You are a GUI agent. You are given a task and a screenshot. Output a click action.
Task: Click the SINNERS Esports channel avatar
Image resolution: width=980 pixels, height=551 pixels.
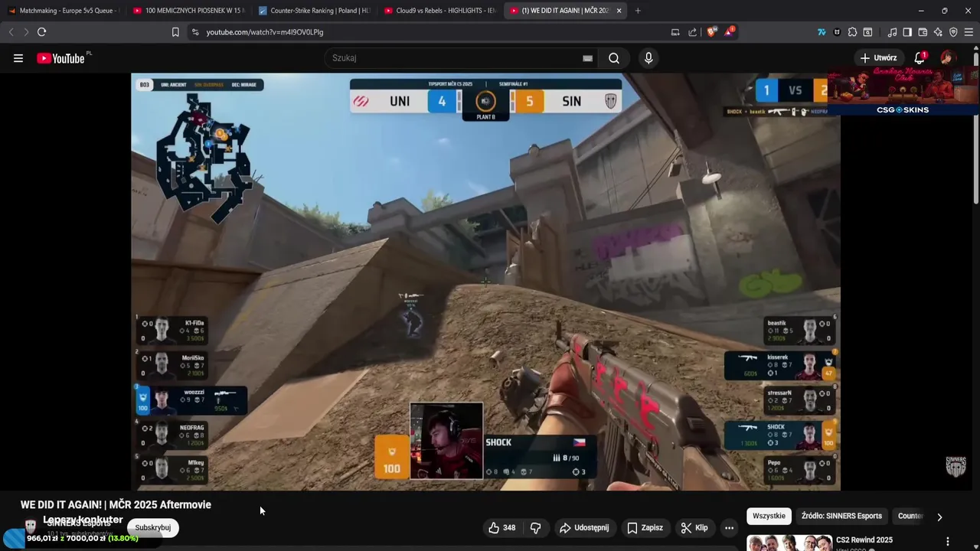31,526
